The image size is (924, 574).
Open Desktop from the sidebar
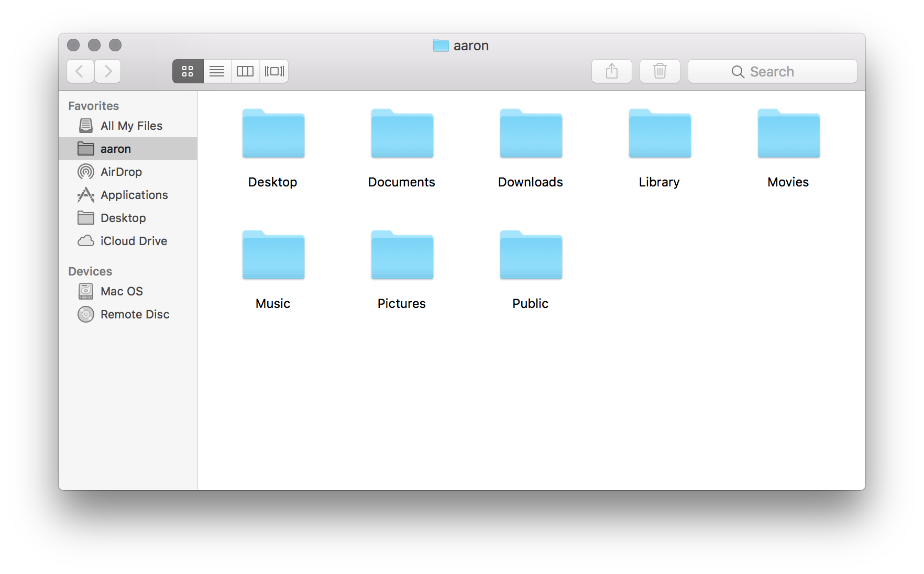point(128,218)
